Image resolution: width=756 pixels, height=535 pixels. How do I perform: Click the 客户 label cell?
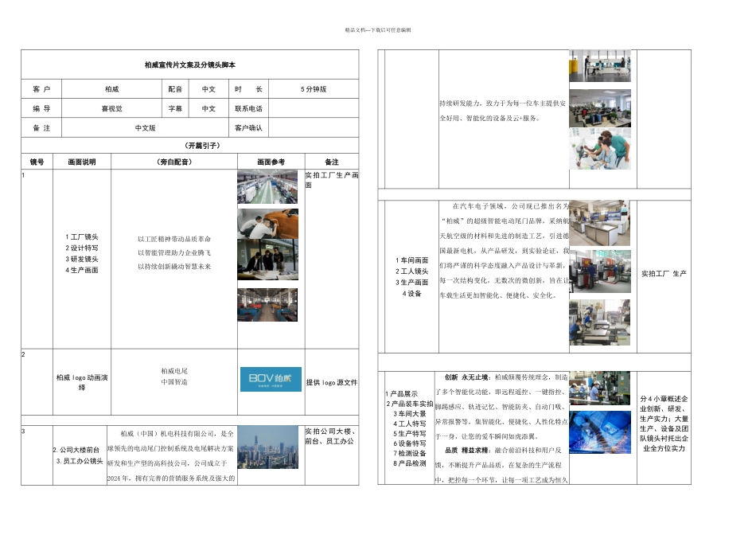pyautogui.click(x=41, y=89)
